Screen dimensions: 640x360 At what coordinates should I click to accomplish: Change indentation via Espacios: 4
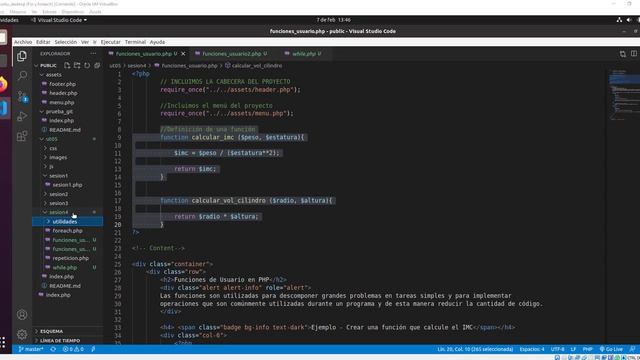pos(532,349)
